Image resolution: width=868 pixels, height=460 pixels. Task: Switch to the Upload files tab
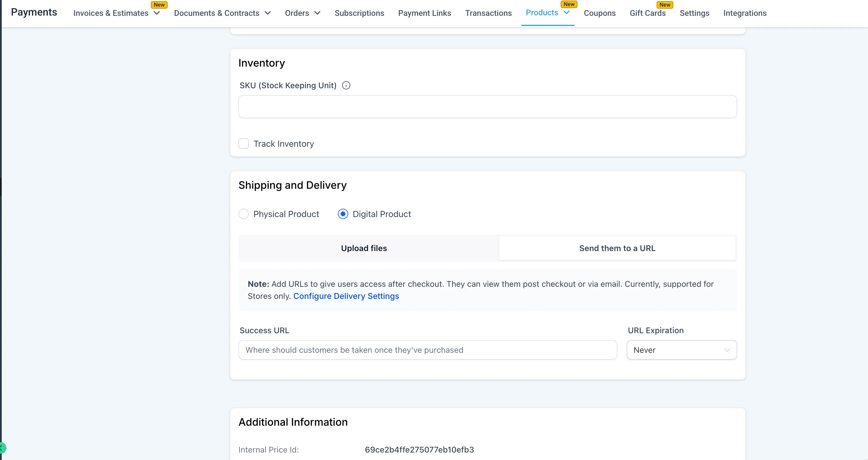(364, 248)
